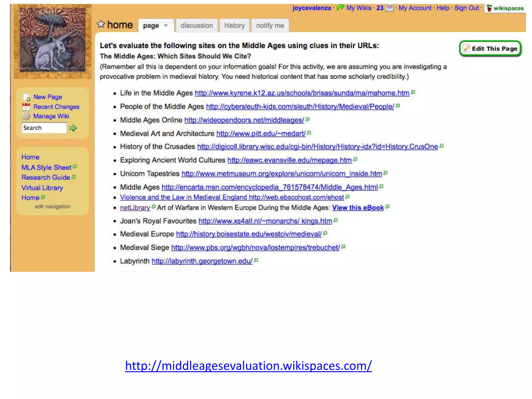Screen dimensions: 532x399
Task: Click external-link icon after labyrinth.georgetown.edu URL
Action: click(256, 260)
